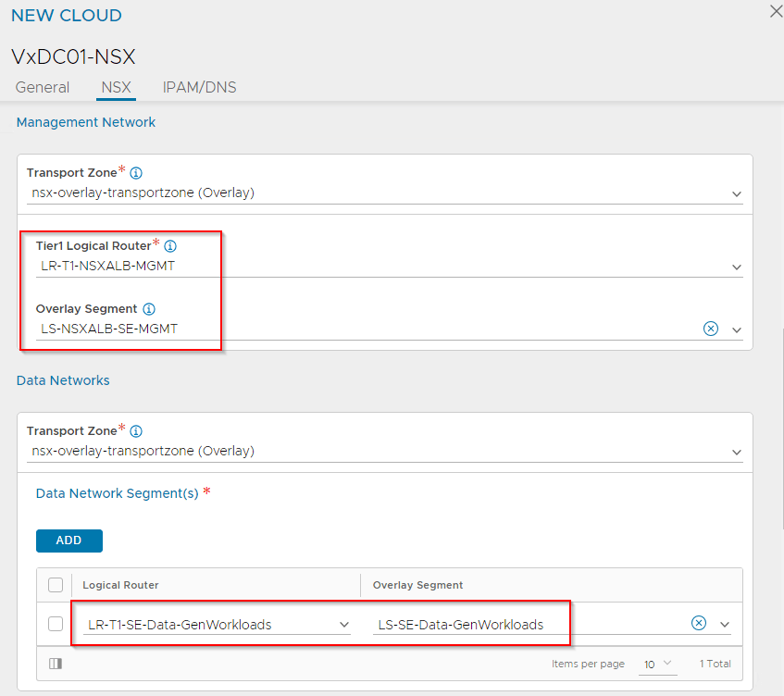Image resolution: width=784 pixels, height=696 pixels.
Task: Click VxDC01-NSX cloud name title
Action: pos(73,56)
